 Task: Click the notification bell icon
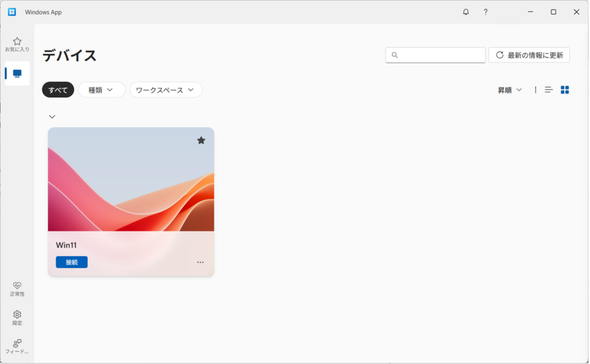[x=466, y=12]
